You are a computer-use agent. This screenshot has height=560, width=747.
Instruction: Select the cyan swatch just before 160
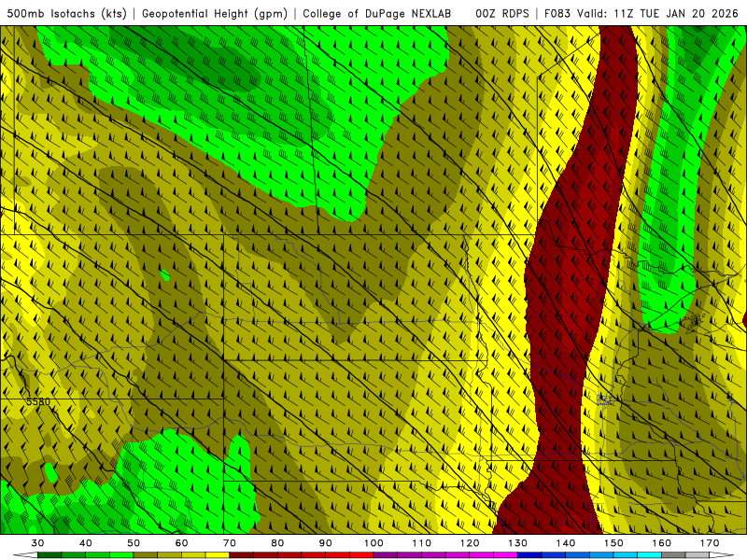[x=649, y=555]
